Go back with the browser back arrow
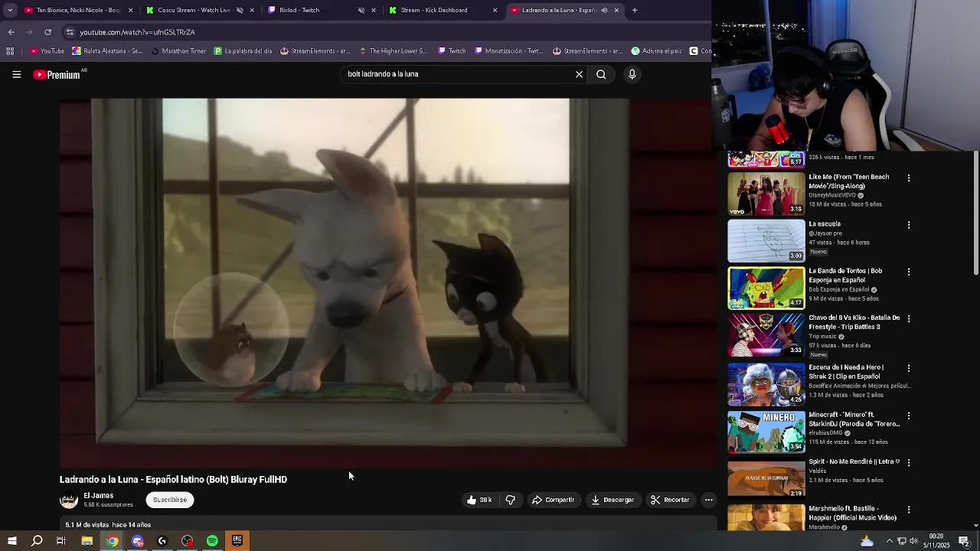 (x=11, y=32)
